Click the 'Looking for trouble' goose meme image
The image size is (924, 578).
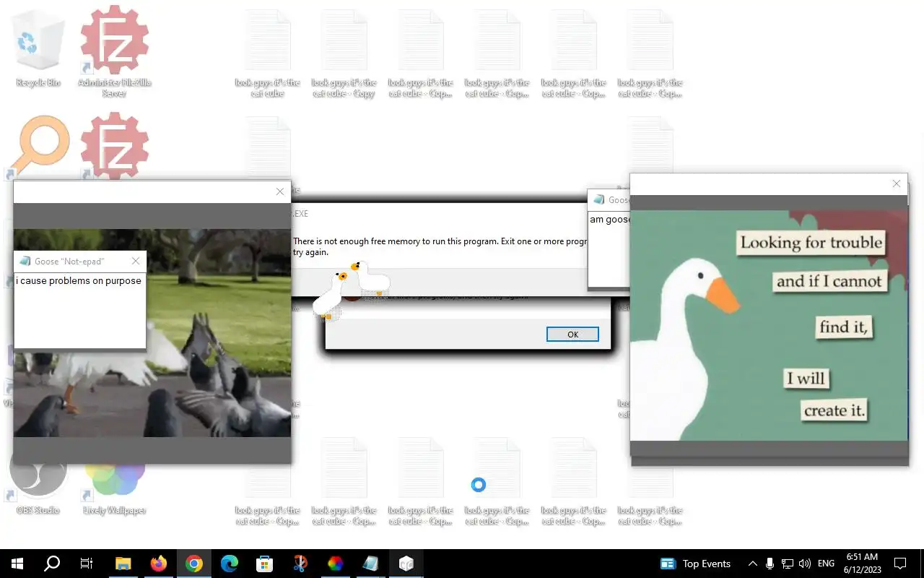tap(770, 325)
